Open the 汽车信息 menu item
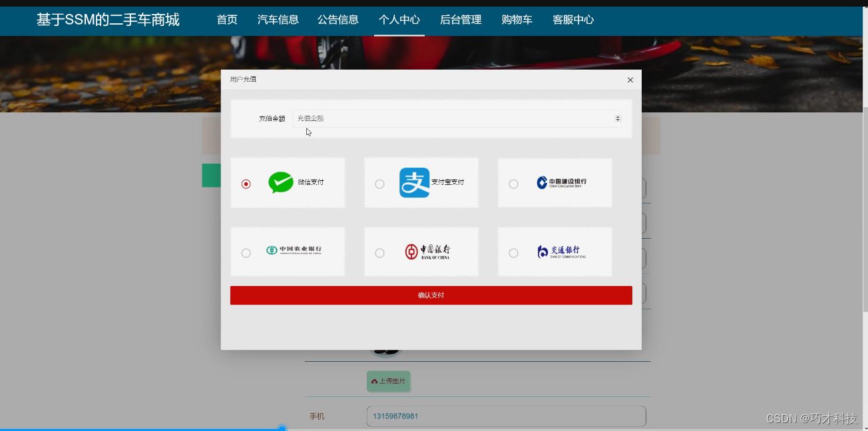This screenshot has height=431, width=868. pos(278,20)
